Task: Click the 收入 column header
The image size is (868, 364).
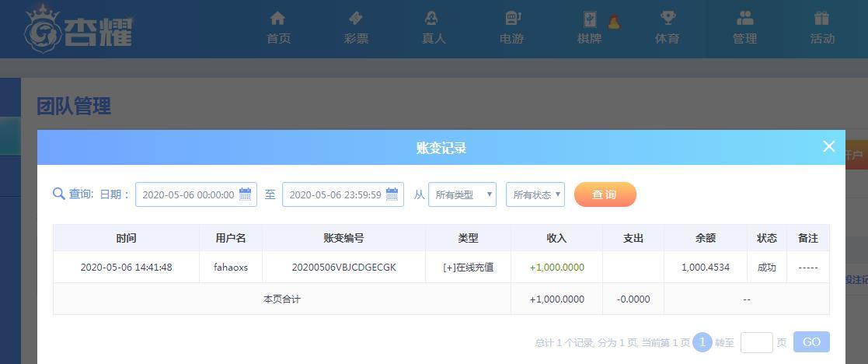Action: point(557,238)
